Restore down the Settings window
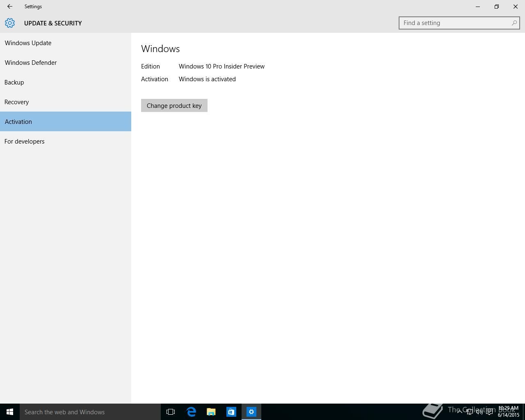This screenshot has width=525, height=420. pos(497,7)
